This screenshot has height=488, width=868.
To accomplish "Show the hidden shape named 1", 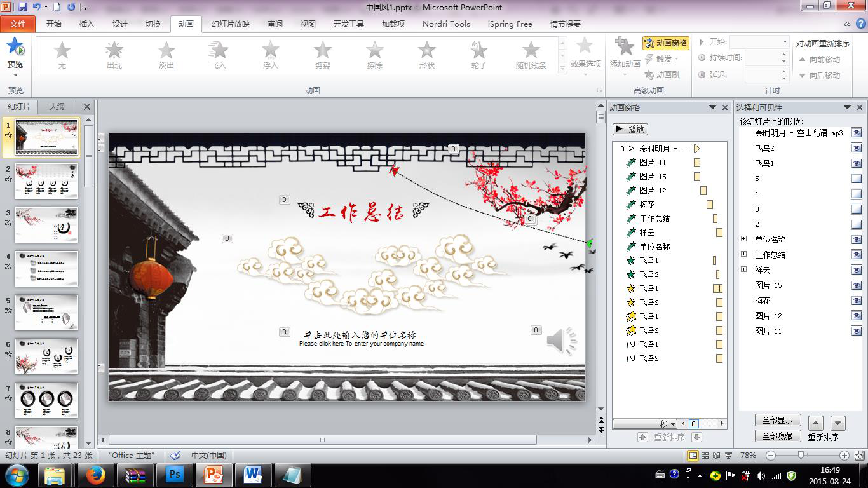I will point(857,194).
